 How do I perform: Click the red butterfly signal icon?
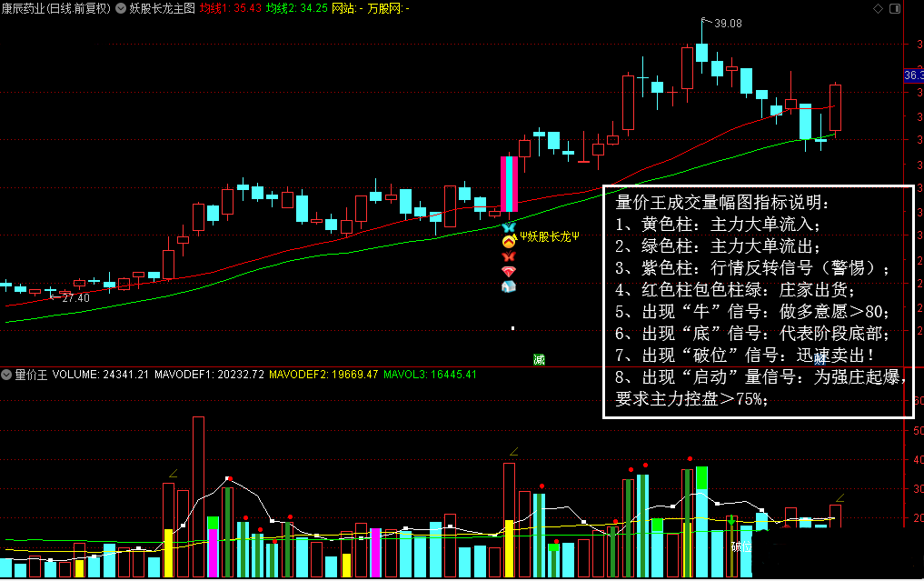point(509,256)
